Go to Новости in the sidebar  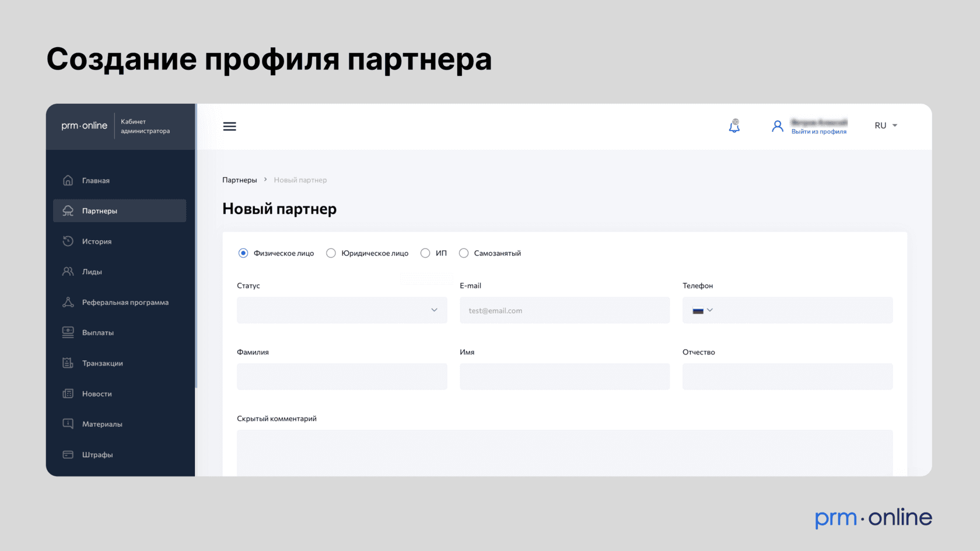[x=97, y=394]
